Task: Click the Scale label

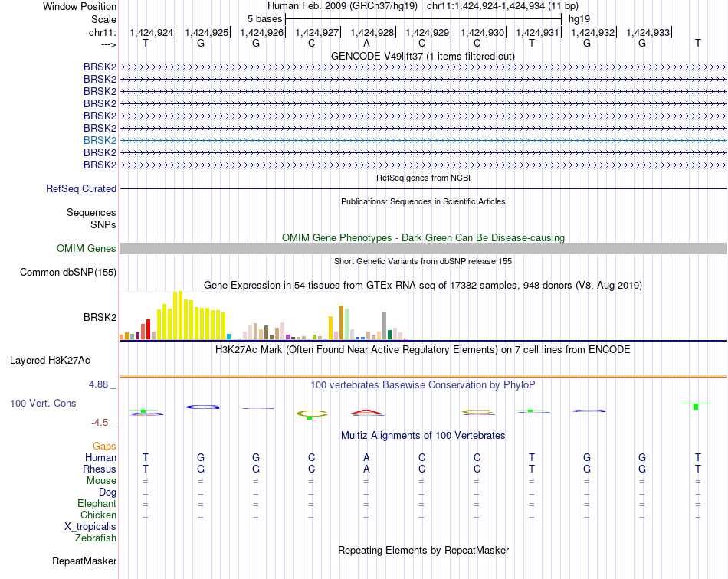Action: click(x=103, y=19)
